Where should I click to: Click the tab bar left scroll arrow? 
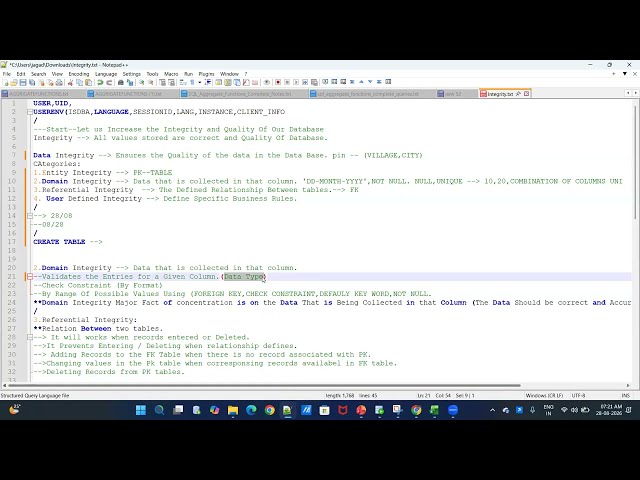point(628,93)
